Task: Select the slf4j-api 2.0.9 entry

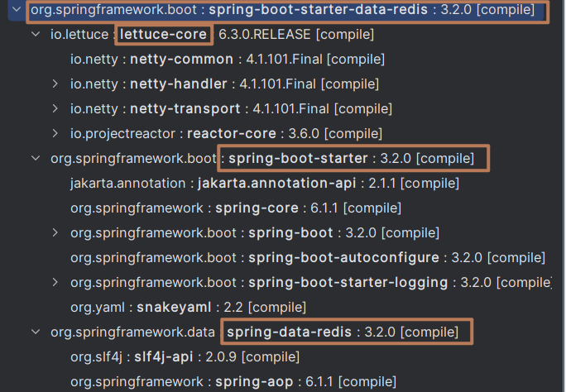Action: [184, 357]
